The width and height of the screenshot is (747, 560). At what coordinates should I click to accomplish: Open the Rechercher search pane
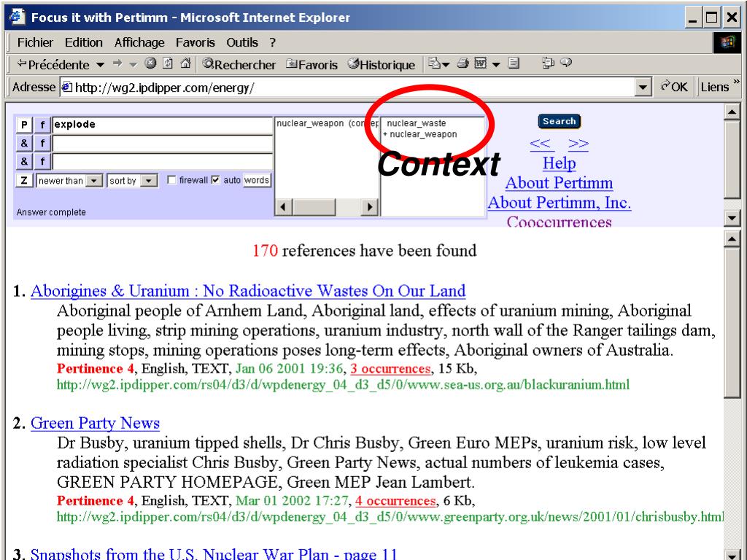coord(239,64)
